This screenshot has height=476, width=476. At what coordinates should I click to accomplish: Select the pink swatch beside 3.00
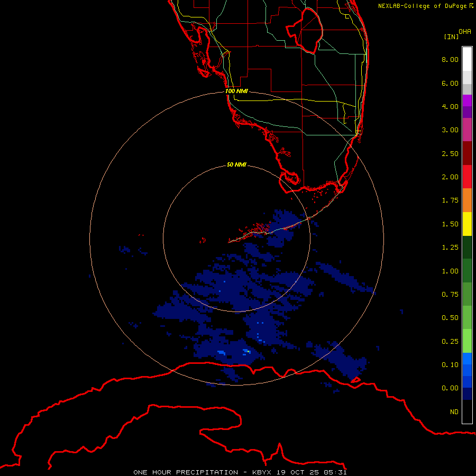467,130
